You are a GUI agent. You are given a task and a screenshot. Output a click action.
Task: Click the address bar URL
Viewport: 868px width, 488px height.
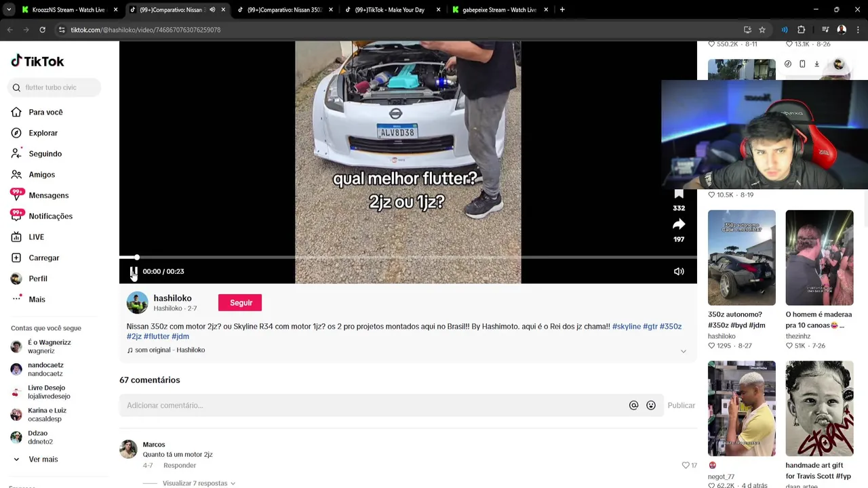(145, 30)
